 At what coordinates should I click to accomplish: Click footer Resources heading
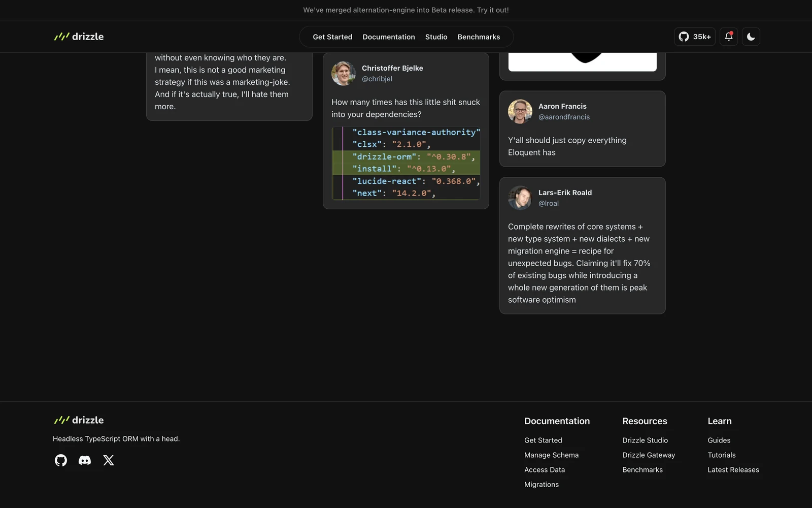[645, 421]
